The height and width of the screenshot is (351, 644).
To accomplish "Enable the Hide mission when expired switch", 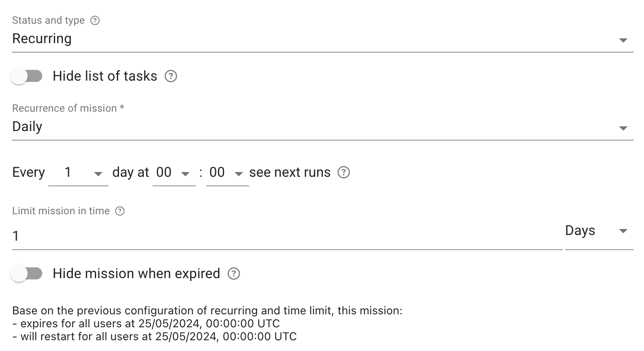I will point(27,274).
